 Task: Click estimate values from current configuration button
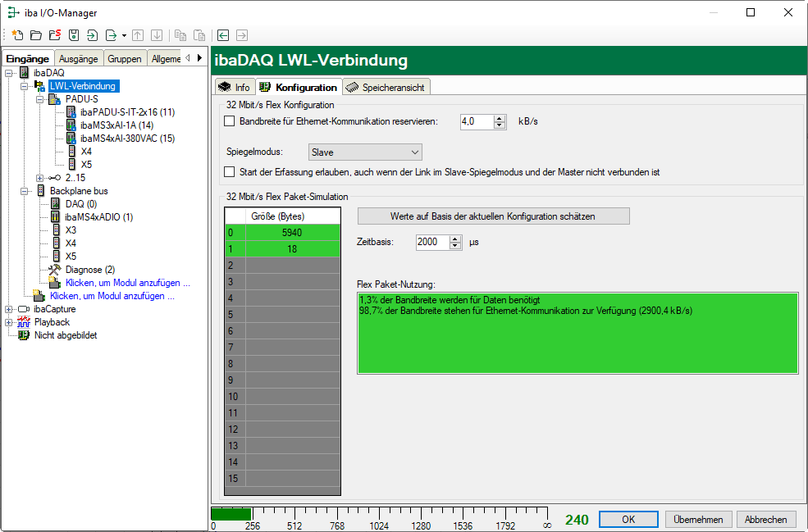[x=493, y=216]
